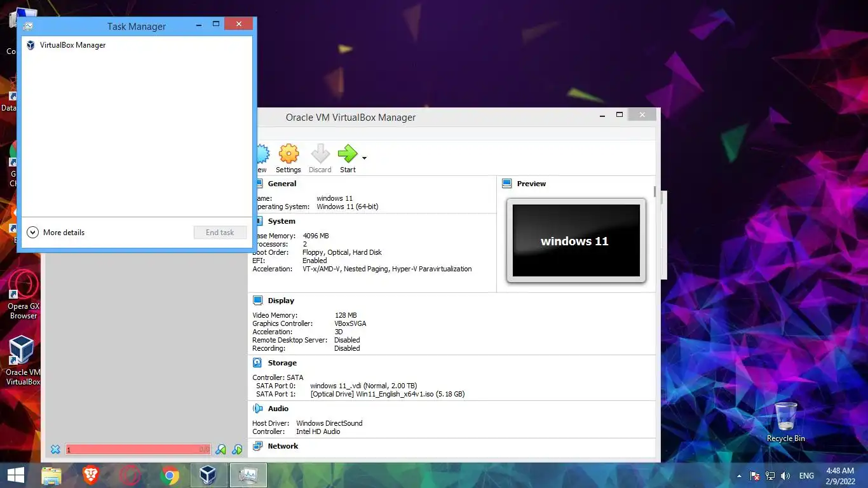Click the Audio section heading
This screenshot has width=868, height=488.
click(278, 409)
